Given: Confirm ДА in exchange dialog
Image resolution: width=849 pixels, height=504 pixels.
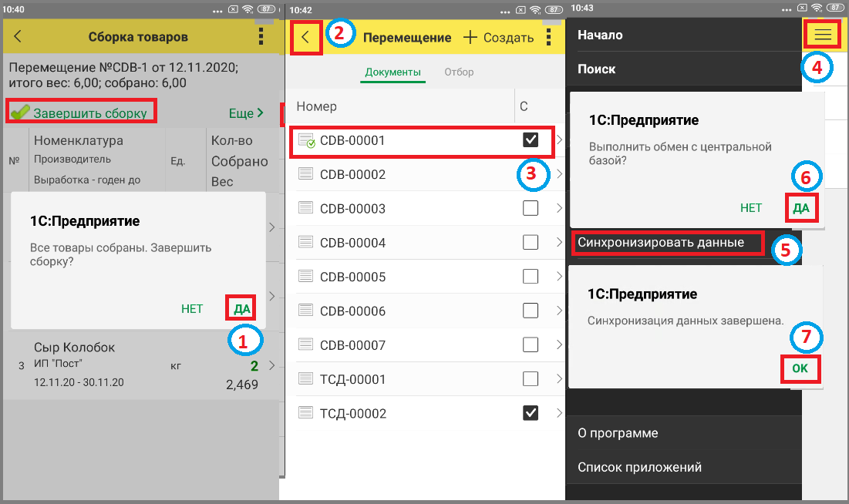Looking at the screenshot, I should (x=801, y=208).
